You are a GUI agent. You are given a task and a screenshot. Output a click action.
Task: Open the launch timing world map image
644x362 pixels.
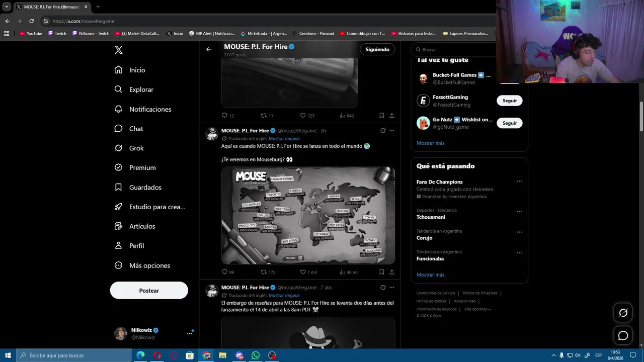(308, 215)
